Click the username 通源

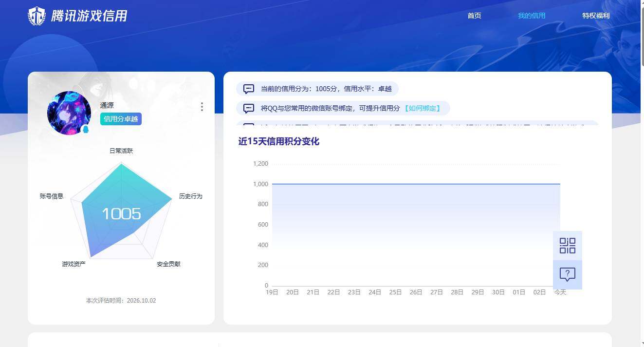tap(107, 105)
